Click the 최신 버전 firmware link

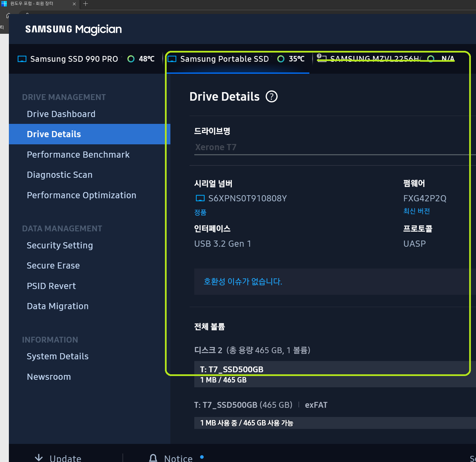(417, 211)
